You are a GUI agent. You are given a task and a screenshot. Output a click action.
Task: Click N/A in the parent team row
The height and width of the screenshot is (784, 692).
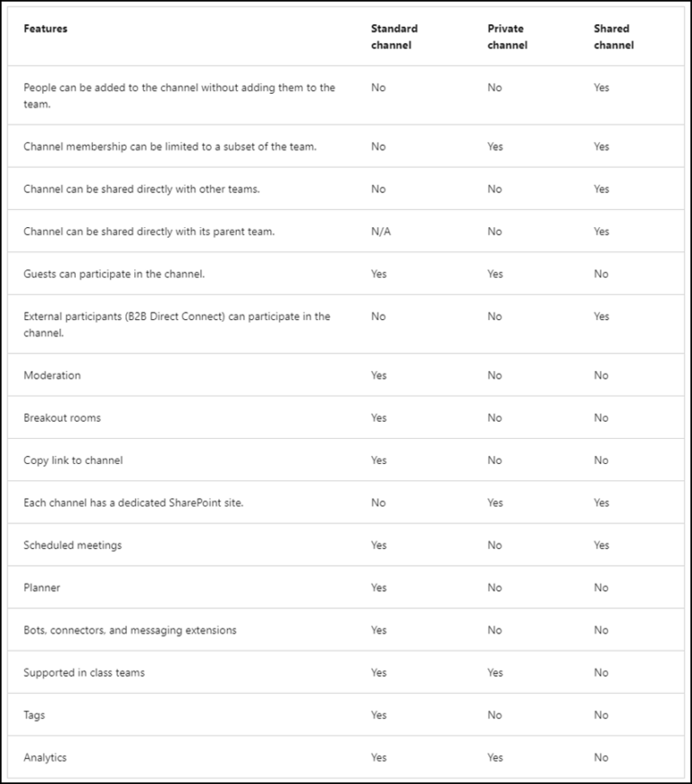380,232
